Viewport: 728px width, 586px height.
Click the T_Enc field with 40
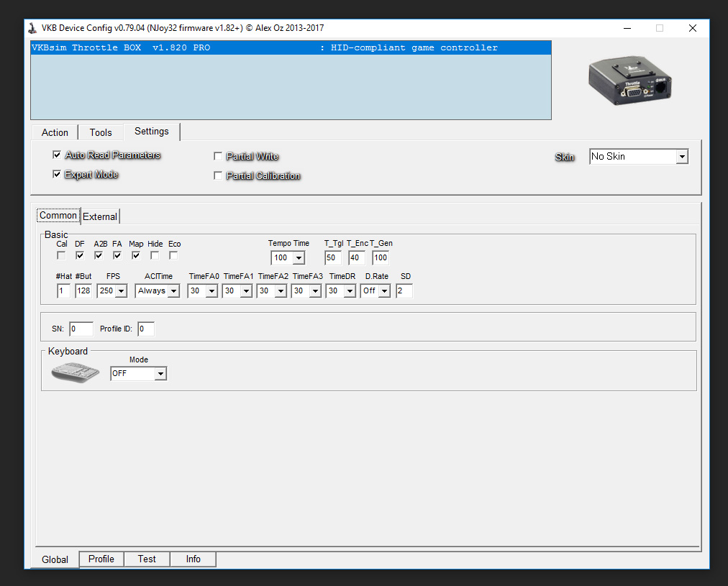357,258
